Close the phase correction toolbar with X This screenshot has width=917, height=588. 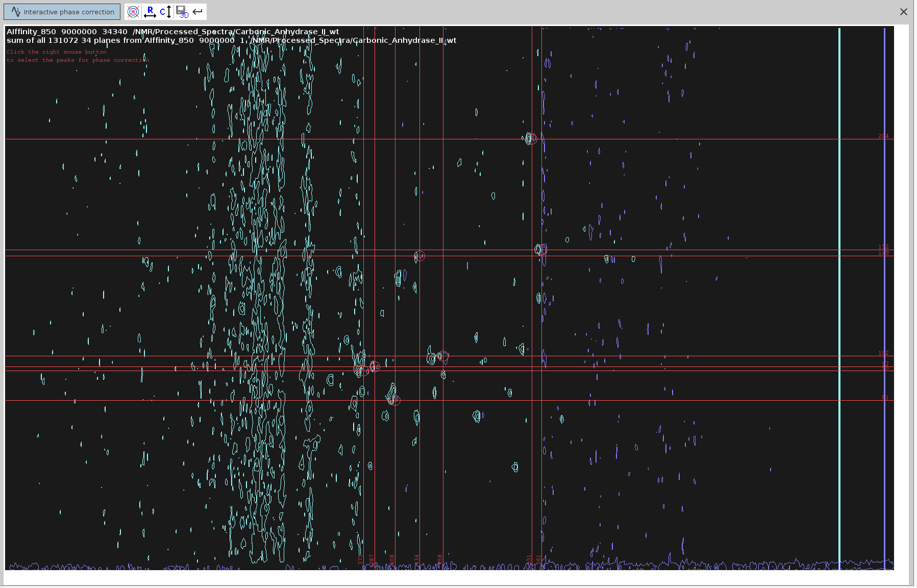[x=903, y=12]
